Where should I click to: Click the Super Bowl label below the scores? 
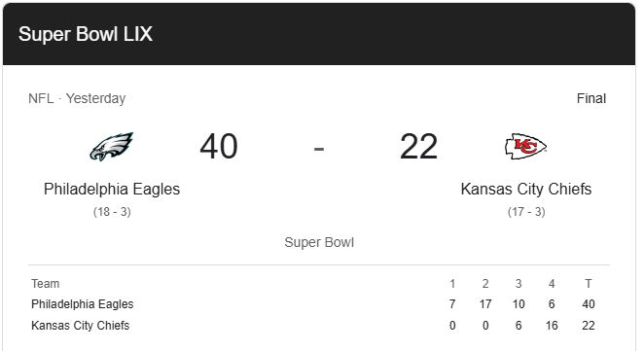pos(319,242)
